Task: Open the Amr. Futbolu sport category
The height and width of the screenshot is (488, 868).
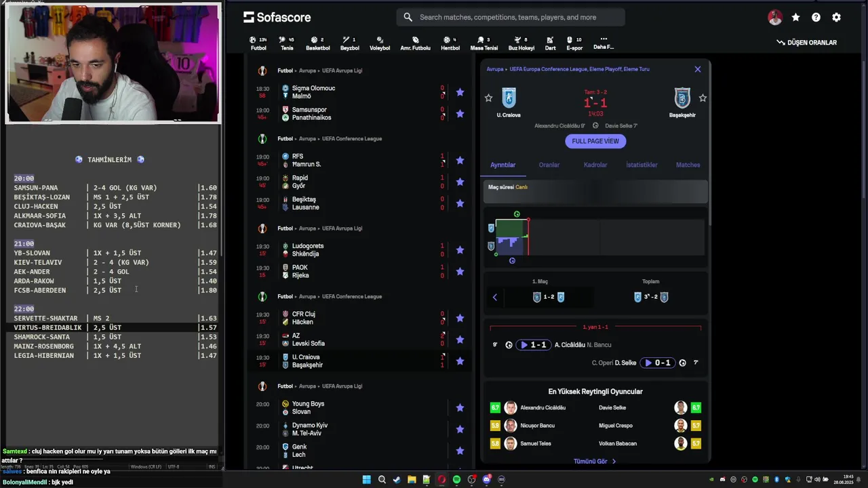Action: [415, 43]
